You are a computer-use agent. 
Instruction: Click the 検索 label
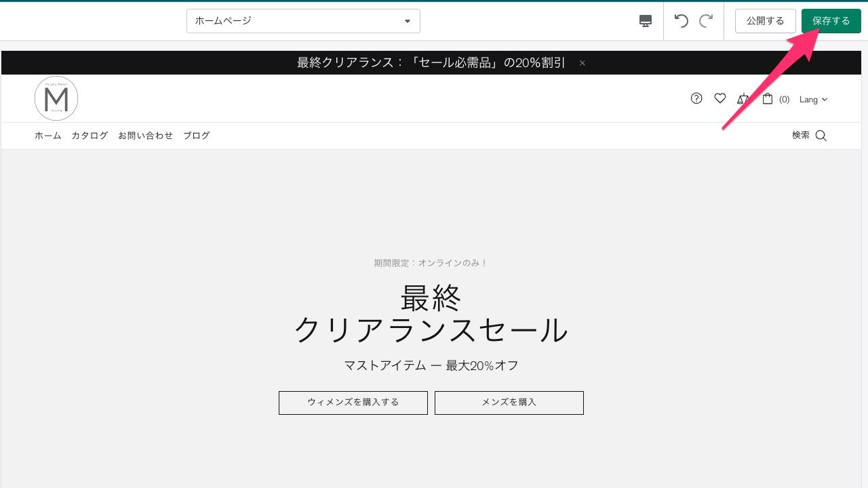pyautogui.click(x=801, y=136)
